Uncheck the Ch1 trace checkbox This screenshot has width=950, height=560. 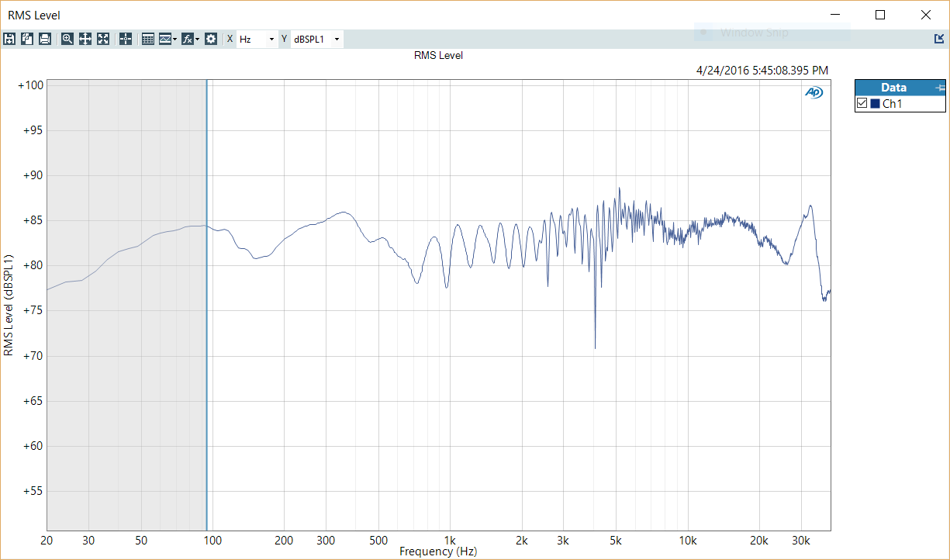click(x=862, y=104)
